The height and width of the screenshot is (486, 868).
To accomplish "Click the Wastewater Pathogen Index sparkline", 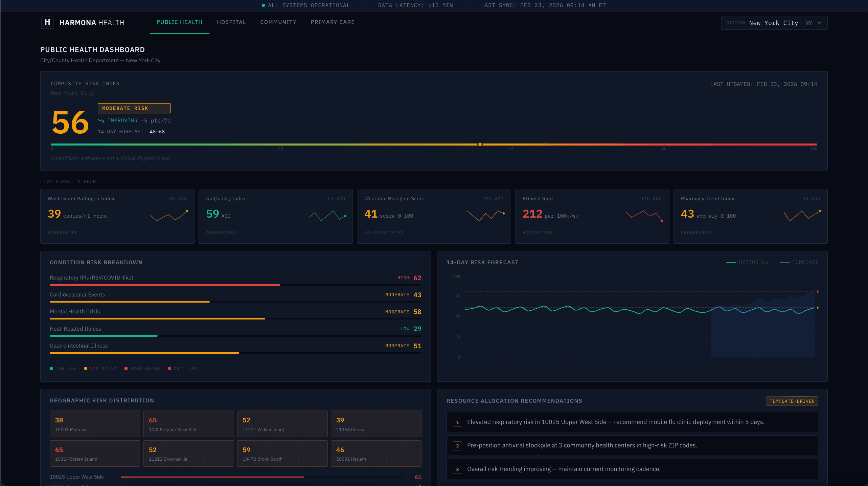I will (169, 216).
